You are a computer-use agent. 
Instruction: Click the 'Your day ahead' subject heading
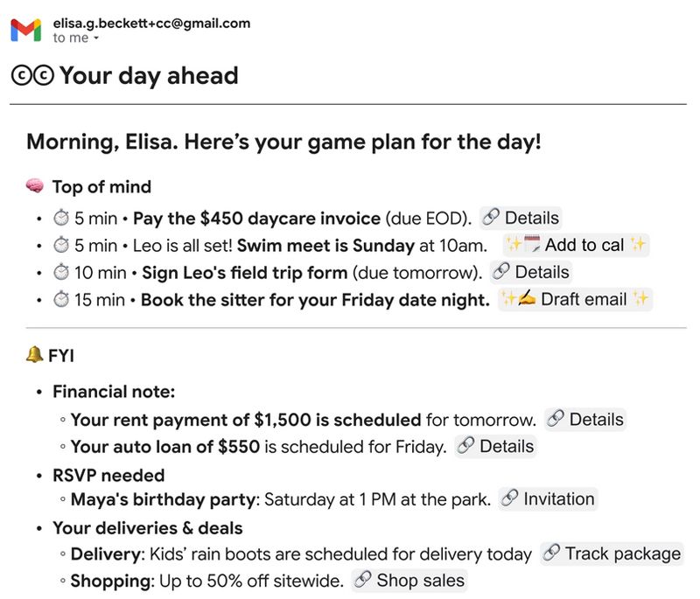[149, 76]
